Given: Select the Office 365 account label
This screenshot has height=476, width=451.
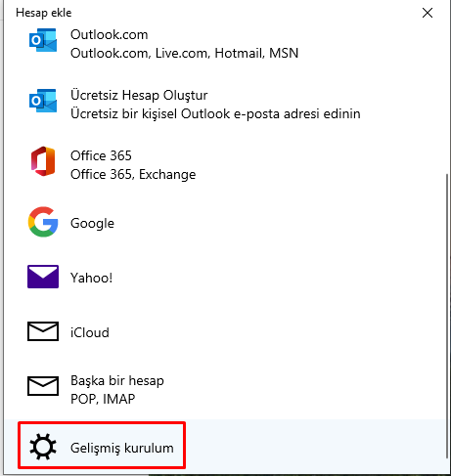Looking at the screenshot, I should [x=101, y=155].
